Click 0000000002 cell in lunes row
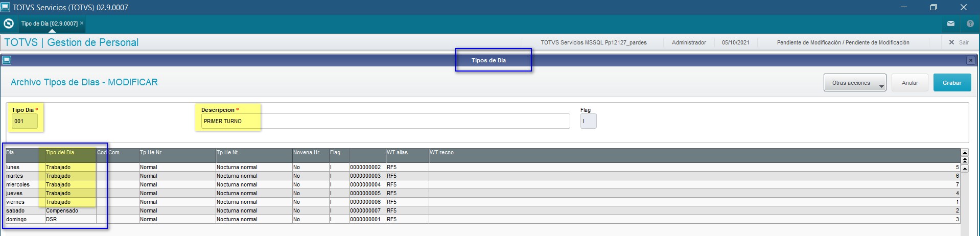Viewport: 980px width, 236px height. pos(367,167)
